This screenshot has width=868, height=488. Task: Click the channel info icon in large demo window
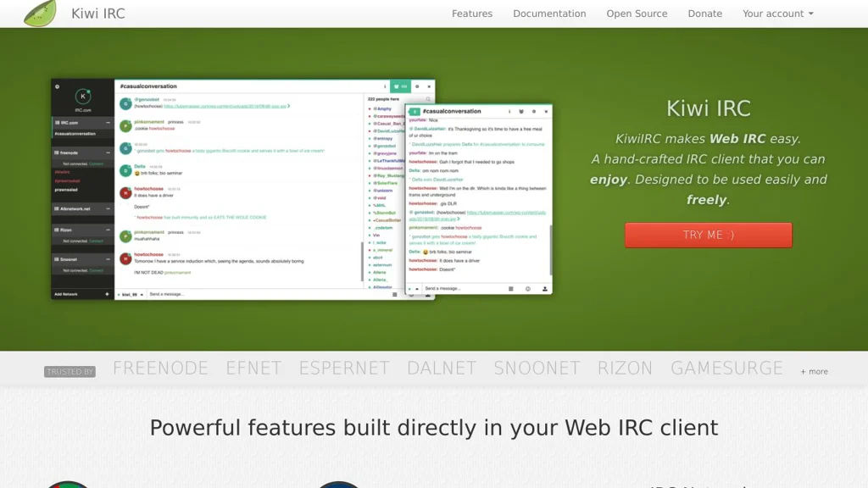coord(385,86)
